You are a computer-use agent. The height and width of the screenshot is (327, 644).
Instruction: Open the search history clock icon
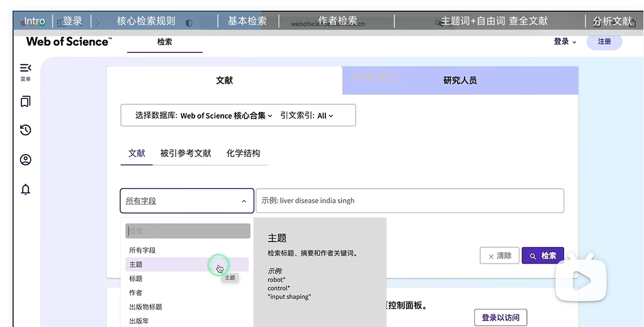25,130
